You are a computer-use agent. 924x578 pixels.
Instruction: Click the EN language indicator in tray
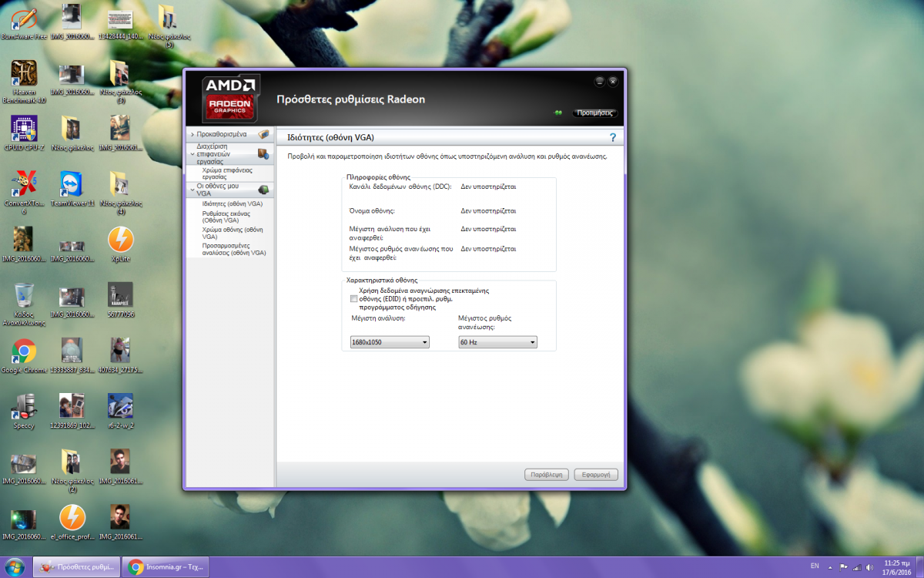pos(815,566)
